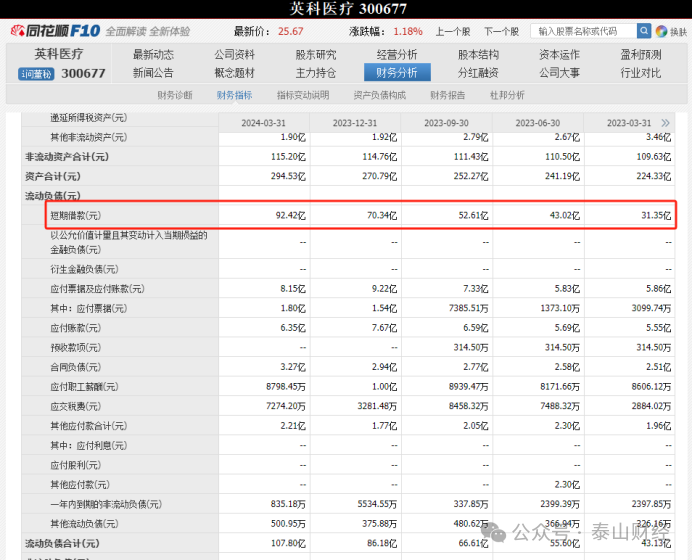Open the 公司资料 tab
This screenshot has width=692, height=560.
pos(234,55)
